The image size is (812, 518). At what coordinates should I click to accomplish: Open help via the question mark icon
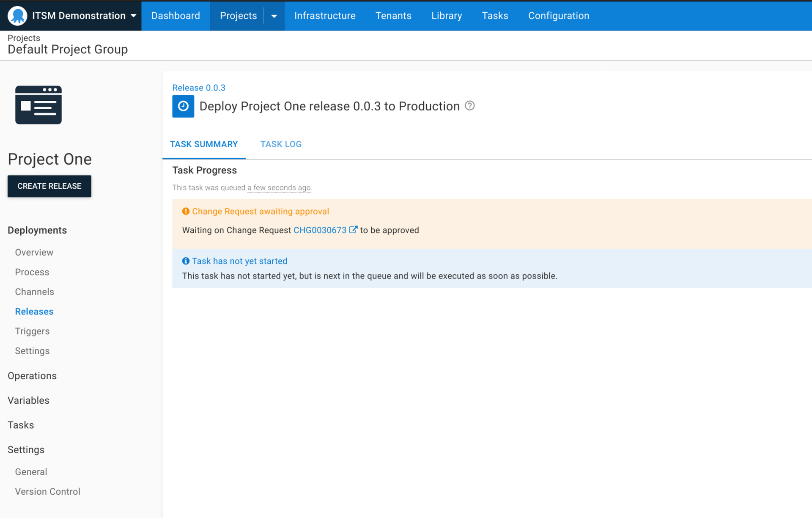469,106
